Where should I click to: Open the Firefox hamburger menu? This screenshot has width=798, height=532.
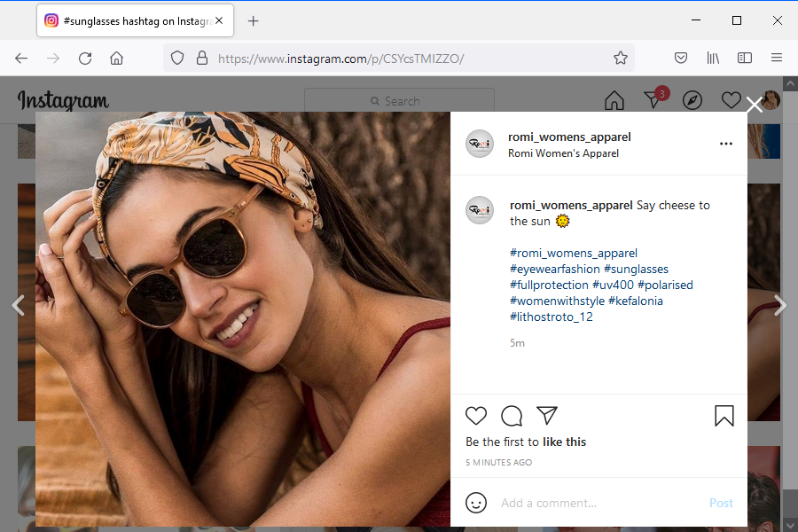pos(777,58)
